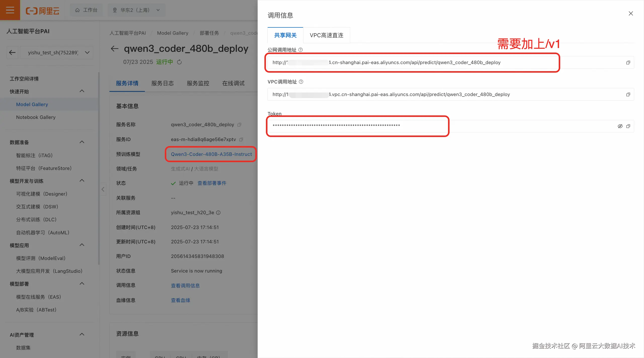Open the 工作台 workbench
The image size is (644, 358).
click(86, 10)
